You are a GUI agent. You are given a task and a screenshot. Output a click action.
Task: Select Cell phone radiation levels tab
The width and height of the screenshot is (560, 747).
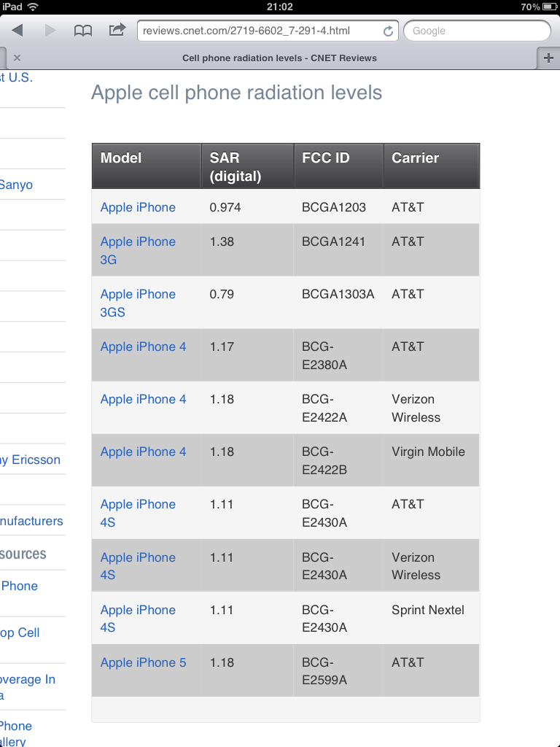click(279, 58)
